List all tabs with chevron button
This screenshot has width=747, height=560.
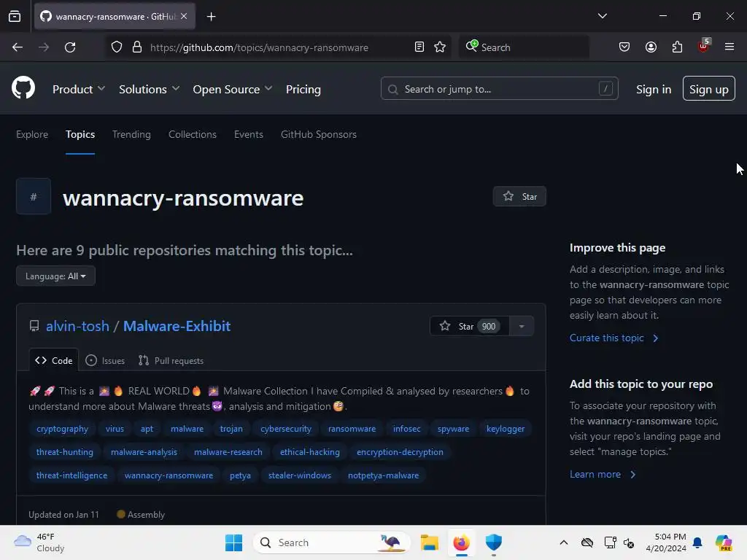pyautogui.click(x=602, y=16)
